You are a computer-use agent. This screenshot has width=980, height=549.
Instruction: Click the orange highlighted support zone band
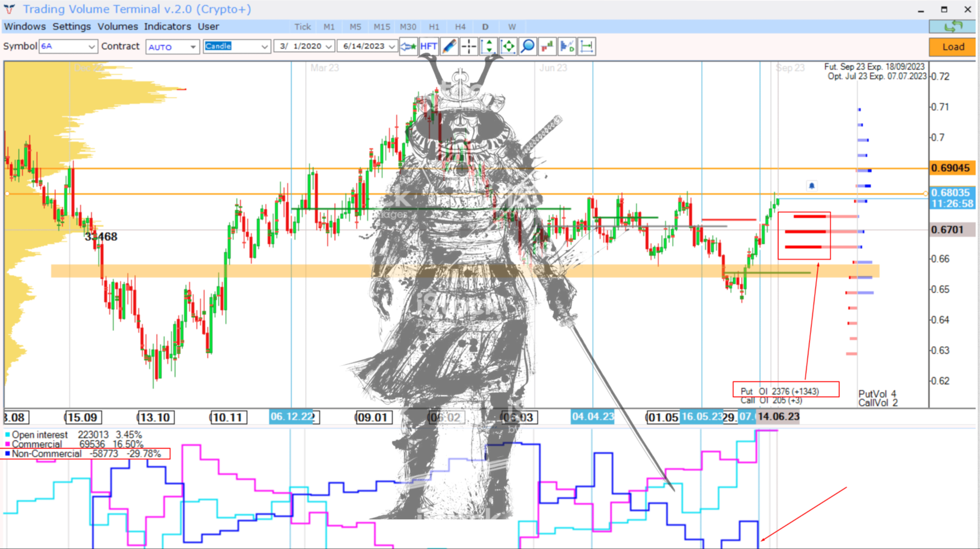pyautogui.click(x=465, y=271)
